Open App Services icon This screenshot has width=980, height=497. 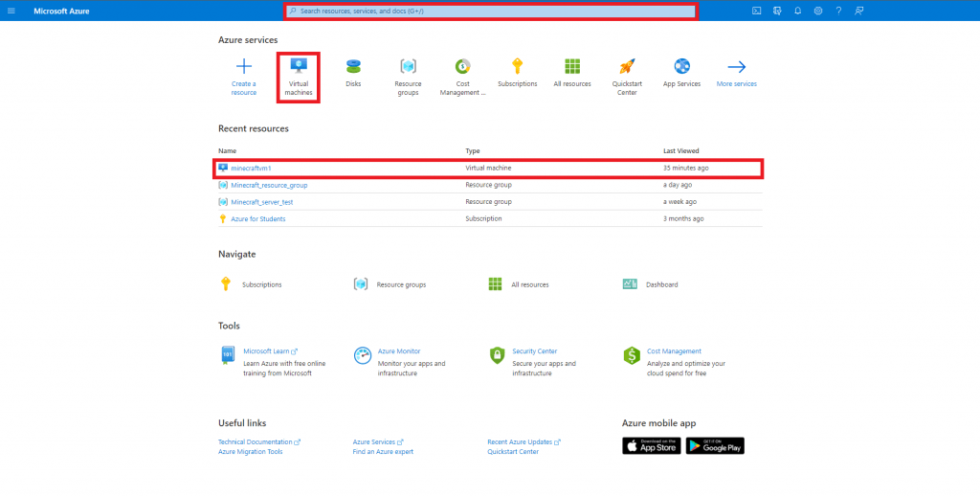point(681,67)
